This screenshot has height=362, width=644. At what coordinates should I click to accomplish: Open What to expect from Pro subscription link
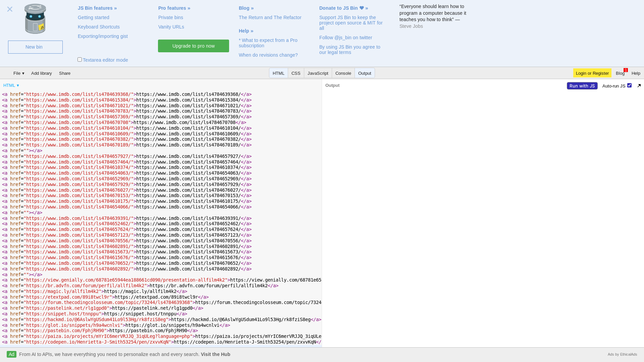pyautogui.click(x=268, y=43)
